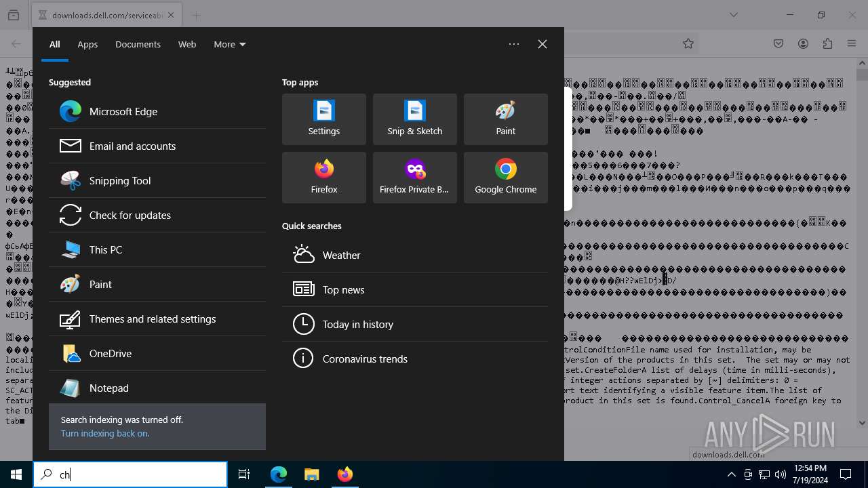Open Firefox Pocket save button

[x=778, y=43]
